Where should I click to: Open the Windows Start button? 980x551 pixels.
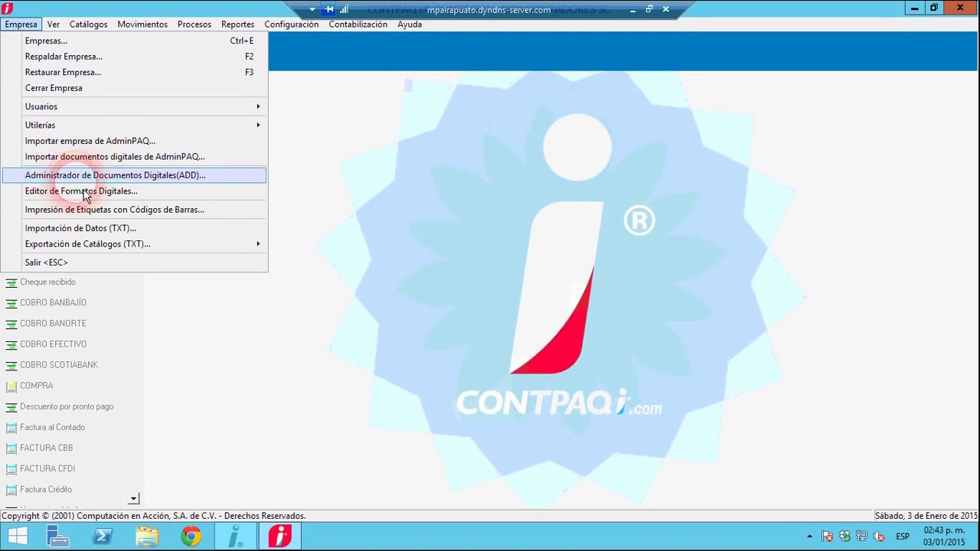point(17,536)
